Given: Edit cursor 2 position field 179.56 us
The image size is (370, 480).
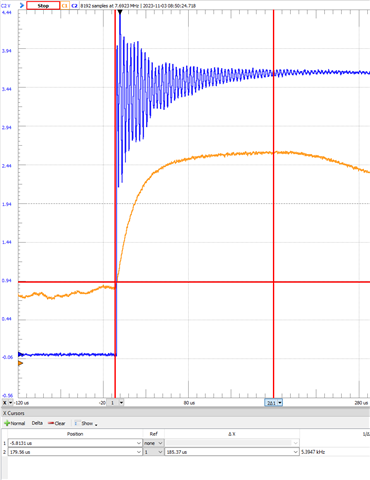Looking at the screenshot, I should [75, 452].
